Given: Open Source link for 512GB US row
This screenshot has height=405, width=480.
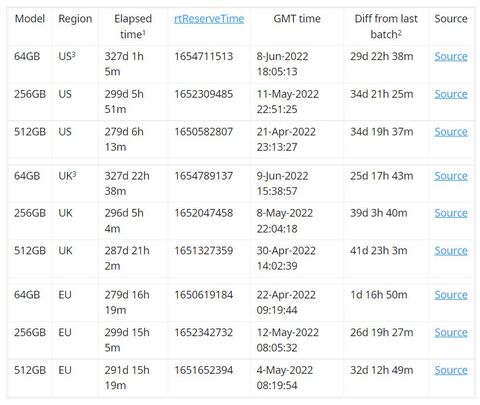Looking at the screenshot, I should [451, 132].
